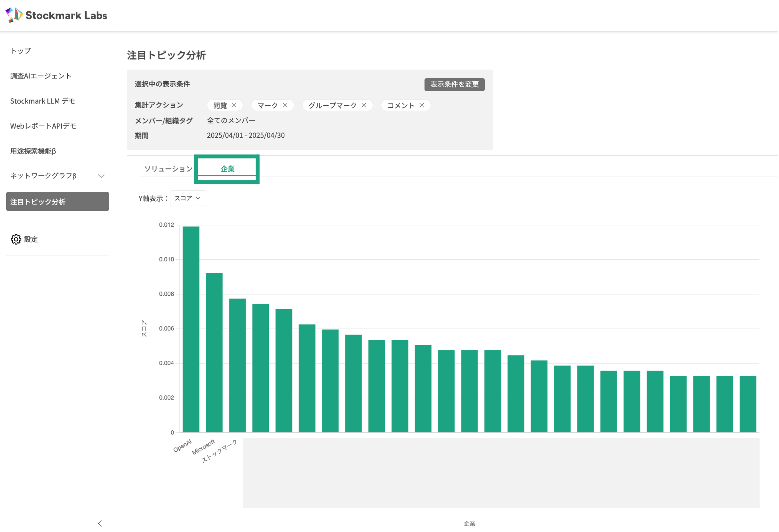Open the Y軸表示 スコア dropdown

coord(188,198)
